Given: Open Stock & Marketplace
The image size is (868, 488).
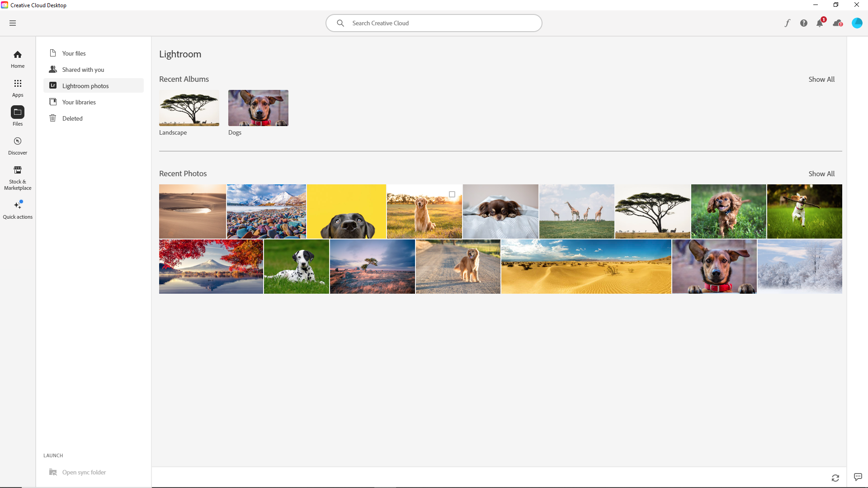Looking at the screenshot, I should (x=17, y=176).
